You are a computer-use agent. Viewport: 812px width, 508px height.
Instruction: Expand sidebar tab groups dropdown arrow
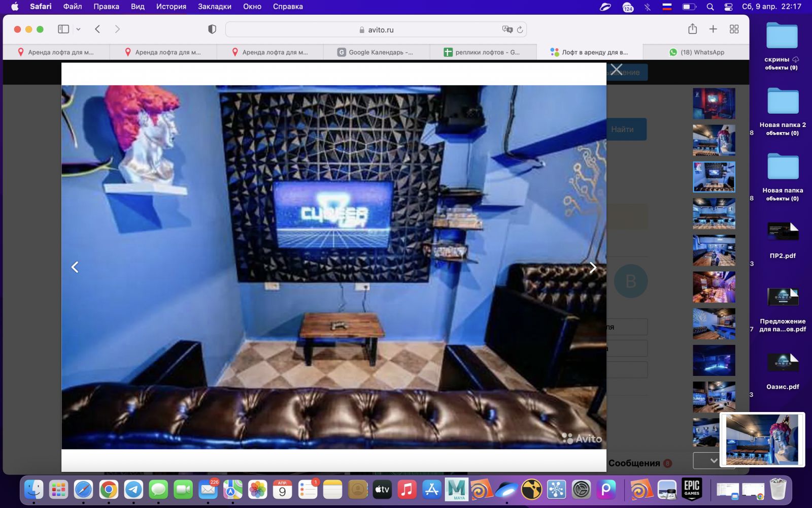click(x=78, y=29)
